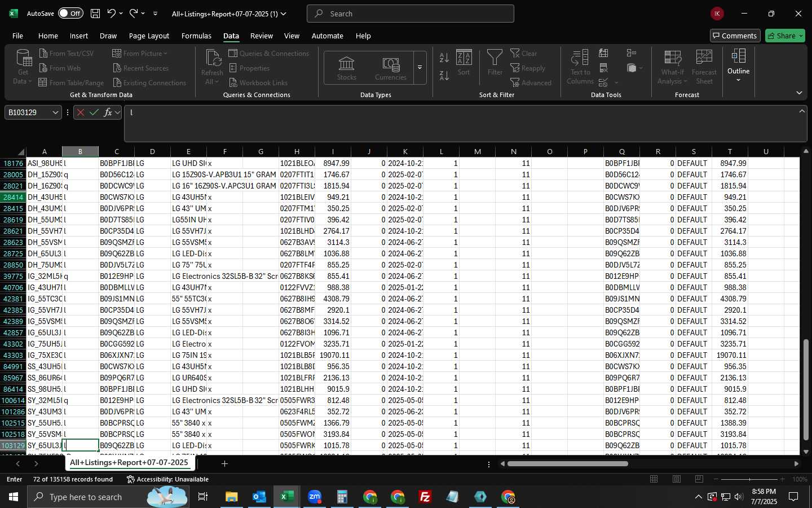
Task: Switch to the Review tab
Action: [x=262, y=36]
